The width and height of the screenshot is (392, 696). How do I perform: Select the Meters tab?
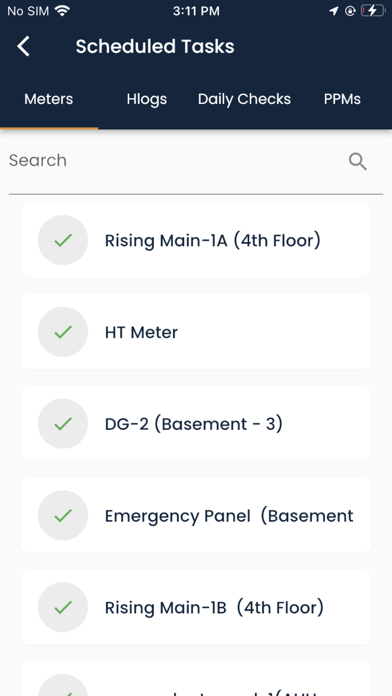coord(49,99)
